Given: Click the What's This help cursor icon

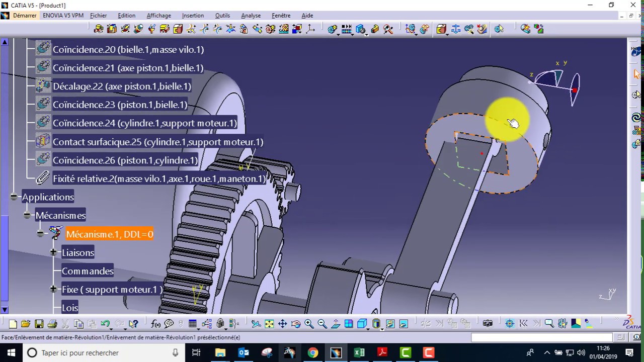Looking at the screenshot, I should coord(133,324).
